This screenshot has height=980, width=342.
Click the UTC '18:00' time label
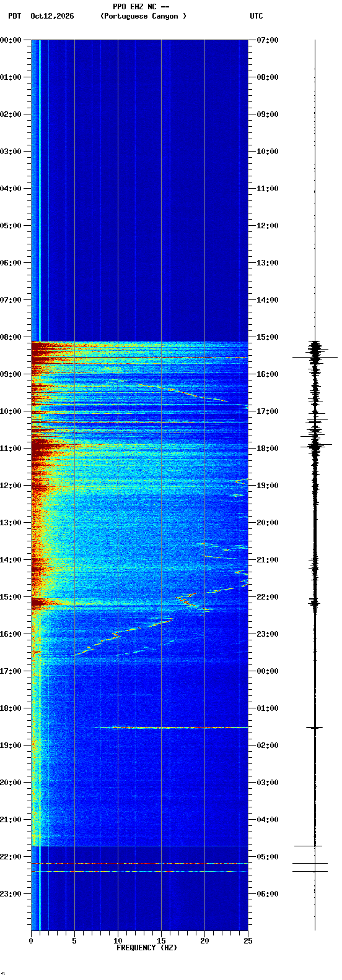pos(268,449)
